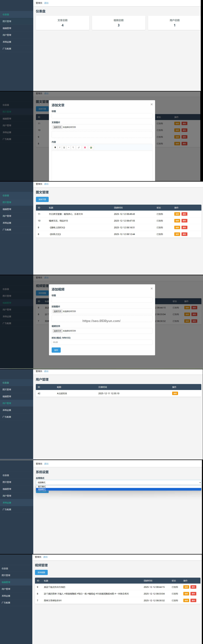Focus the 时长 MM:SS input field
Image resolution: width=203 pixels, height=644 pixels.
[102, 342]
